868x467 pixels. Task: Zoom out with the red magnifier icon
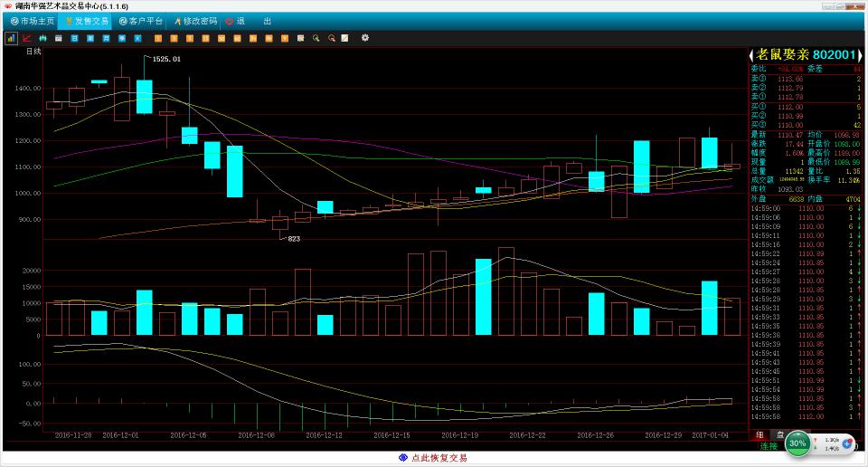[332, 38]
